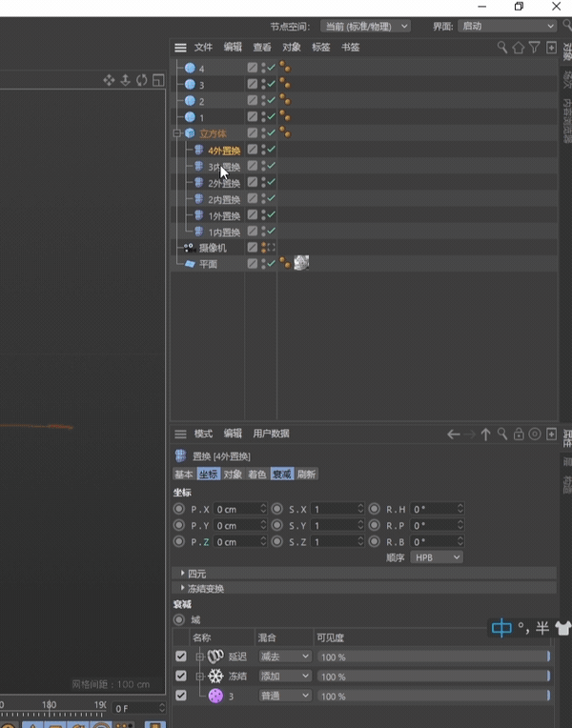This screenshot has height=728, width=572.
Task: Click the phong tag on sphere 4
Action: coord(285,68)
